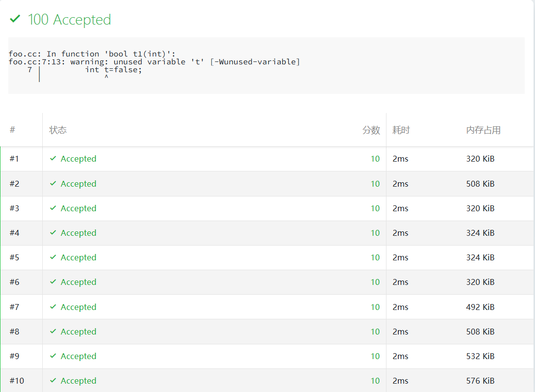The width and height of the screenshot is (535, 392).
Task: Click the check icon for test case #5
Action: click(x=53, y=257)
